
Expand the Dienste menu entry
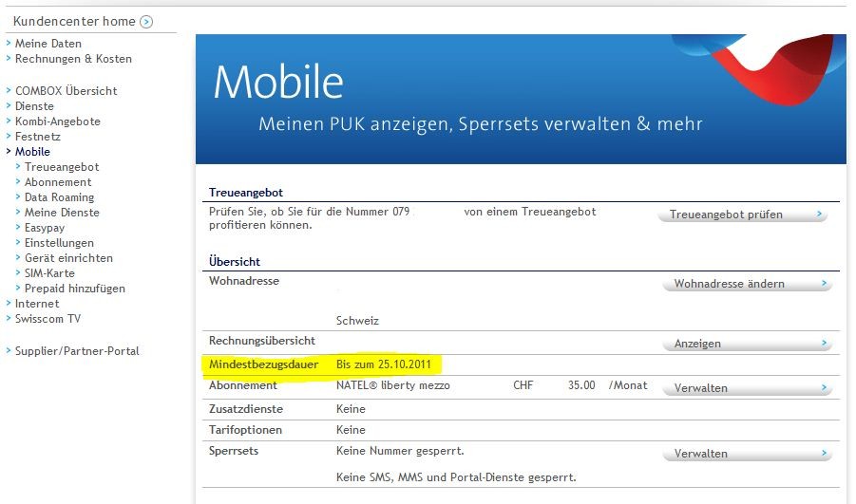click(x=34, y=106)
